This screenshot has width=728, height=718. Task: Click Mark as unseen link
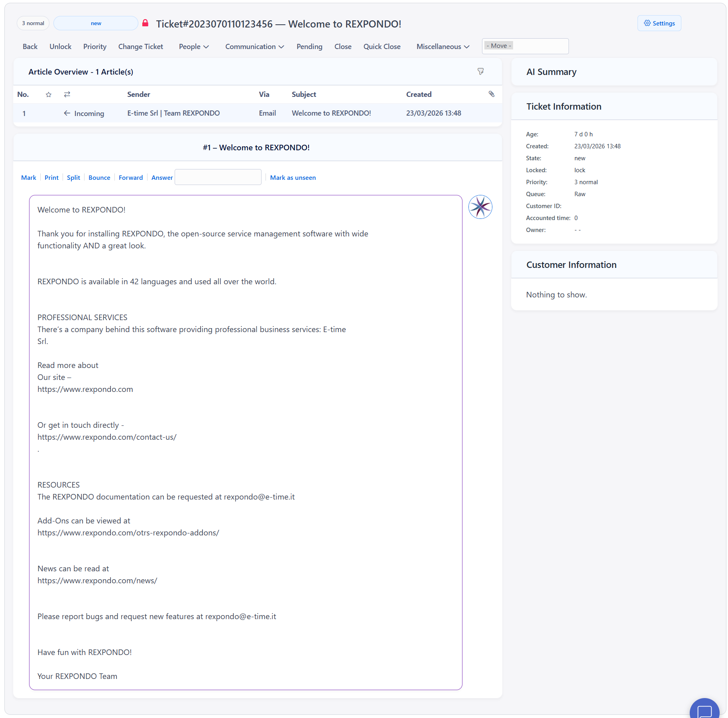coord(293,178)
